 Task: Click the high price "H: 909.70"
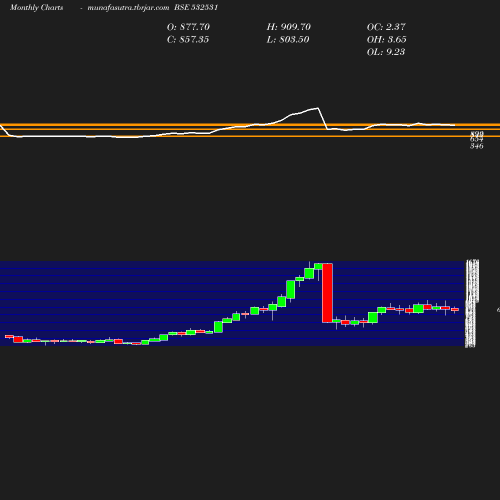(x=289, y=27)
